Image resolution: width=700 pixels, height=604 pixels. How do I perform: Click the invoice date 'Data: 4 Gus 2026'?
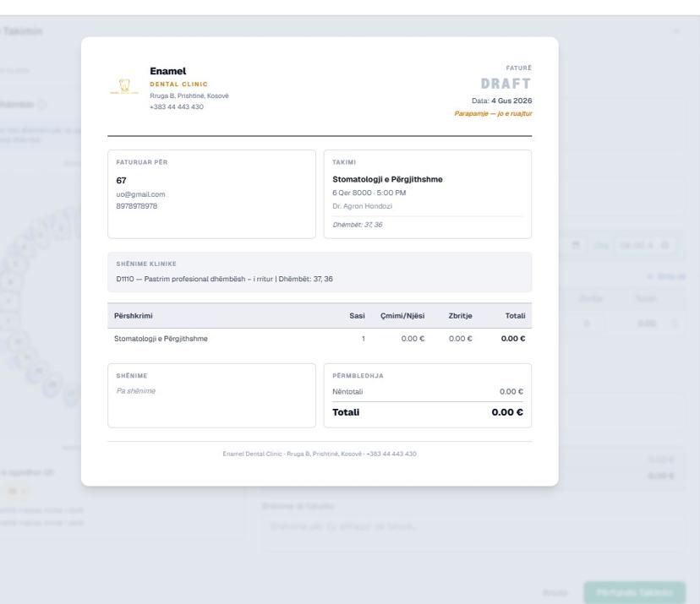[x=502, y=101]
